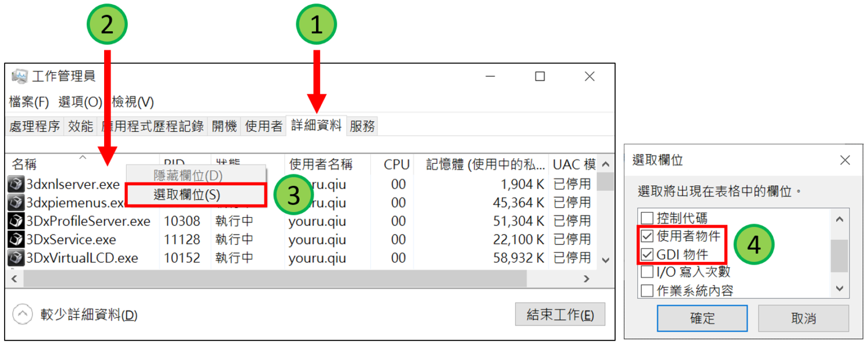
Task: Click column dialog scroll down arrow
Action: click(840, 288)
